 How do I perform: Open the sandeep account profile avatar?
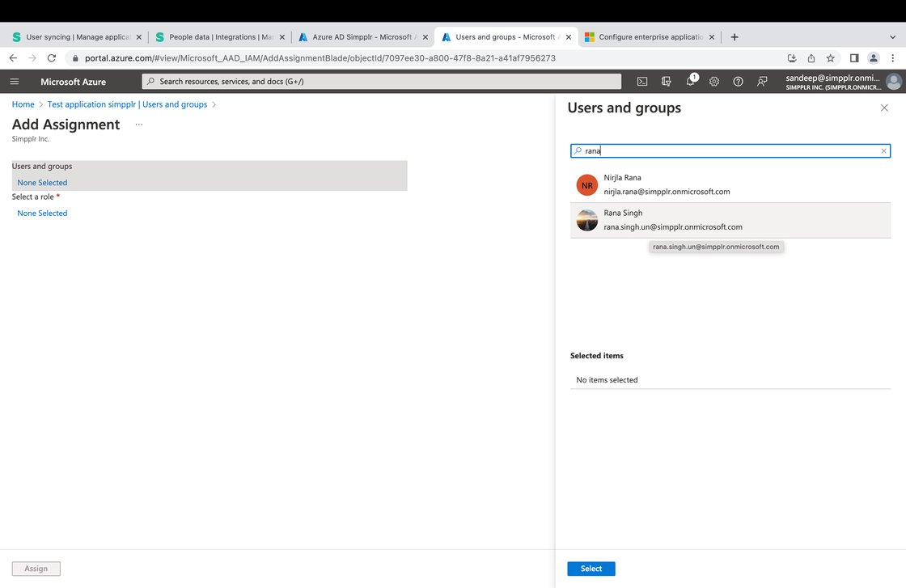click(x=893, y=81)
